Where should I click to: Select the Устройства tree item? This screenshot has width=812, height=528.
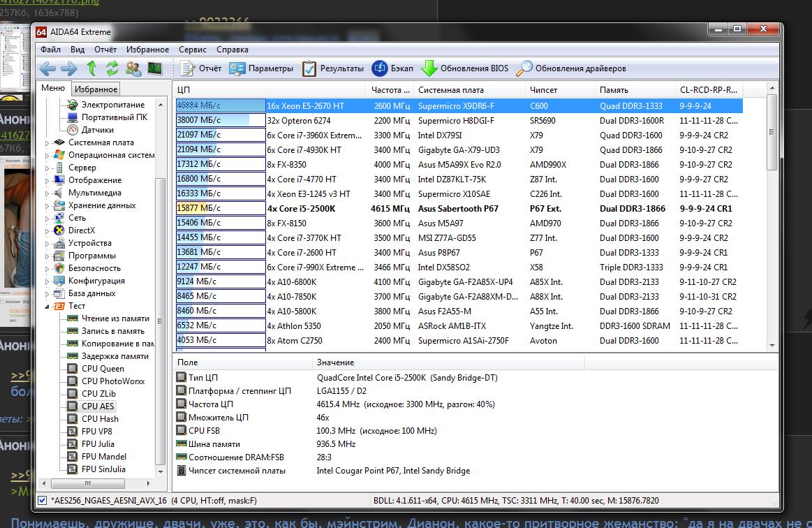coord(89,243)
